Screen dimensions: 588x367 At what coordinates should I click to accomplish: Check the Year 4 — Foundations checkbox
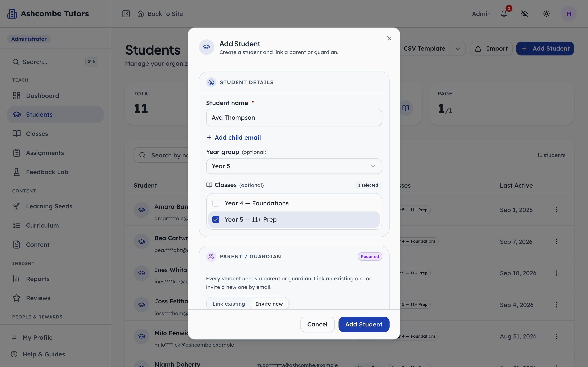pyautogui.click(x=216, y=203)
